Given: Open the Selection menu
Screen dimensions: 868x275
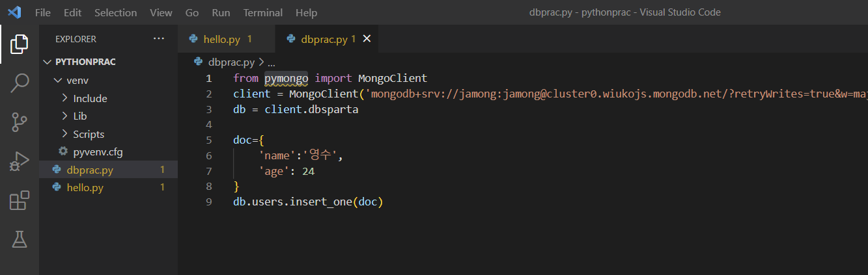Looking at the screenshot, I should (116, 12).
